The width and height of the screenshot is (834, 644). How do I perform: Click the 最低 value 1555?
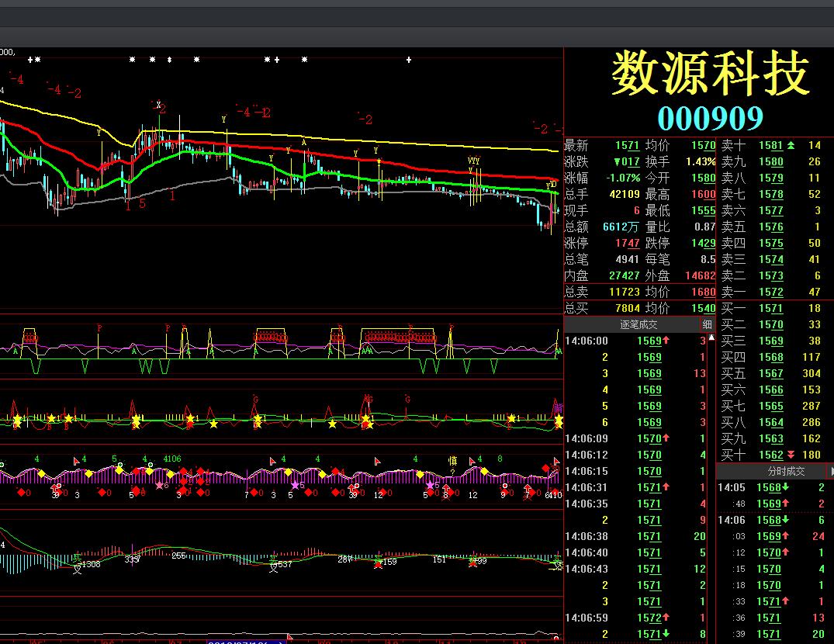pos(703,210)
